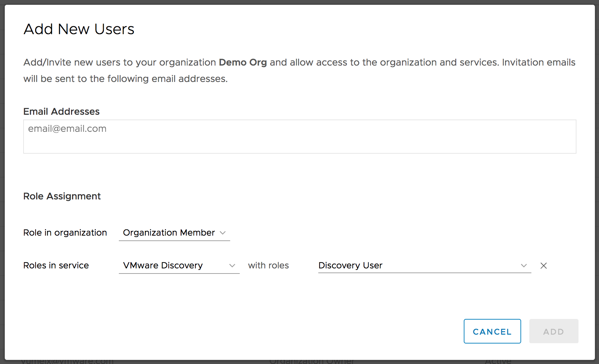Select the Role Assignment heading
599x364 pixels.
point(62,196)
